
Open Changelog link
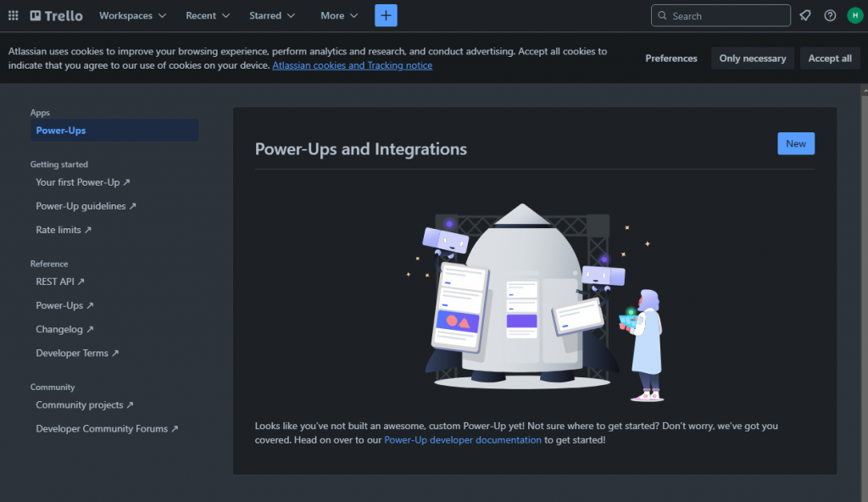point(64,329)
